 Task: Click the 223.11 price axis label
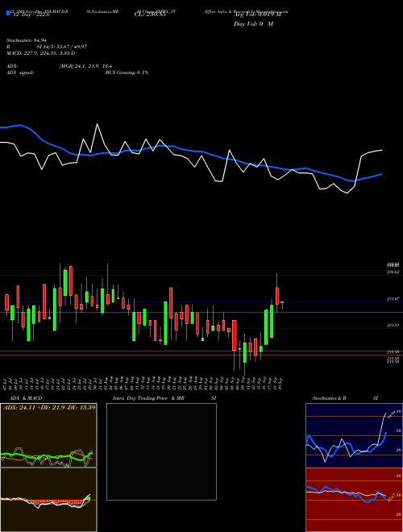point(393,325)
